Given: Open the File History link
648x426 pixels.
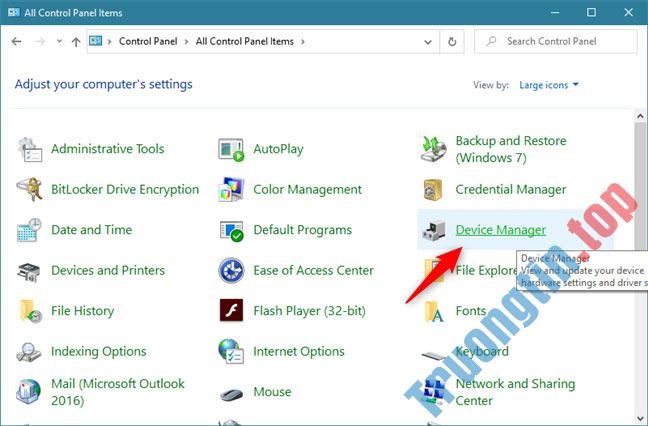Looking at the screenshot, I should 82,311.
